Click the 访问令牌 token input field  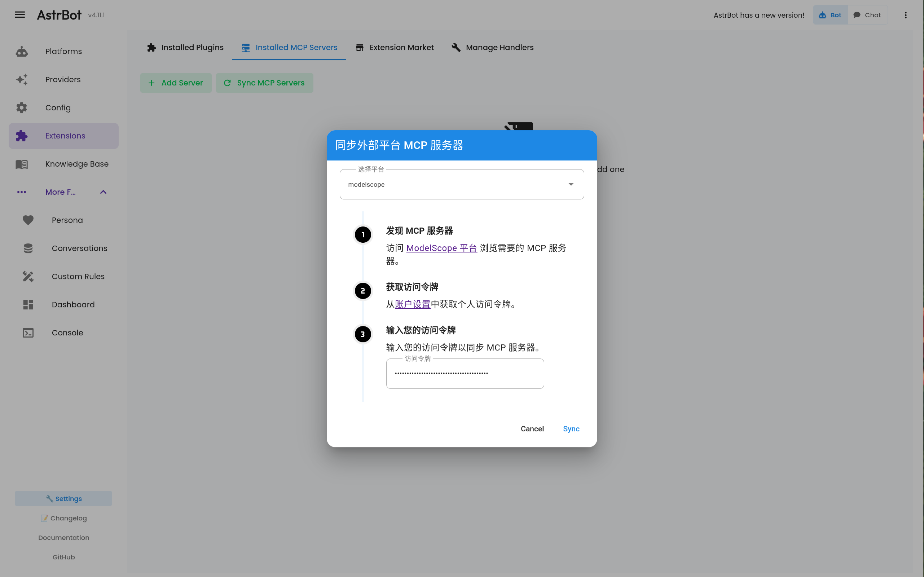(x=465, y=373)
